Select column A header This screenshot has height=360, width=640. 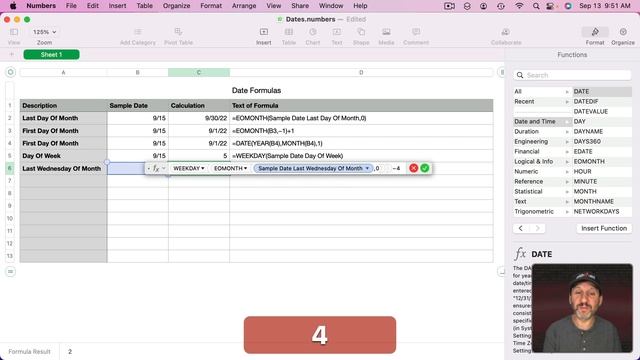63,72
